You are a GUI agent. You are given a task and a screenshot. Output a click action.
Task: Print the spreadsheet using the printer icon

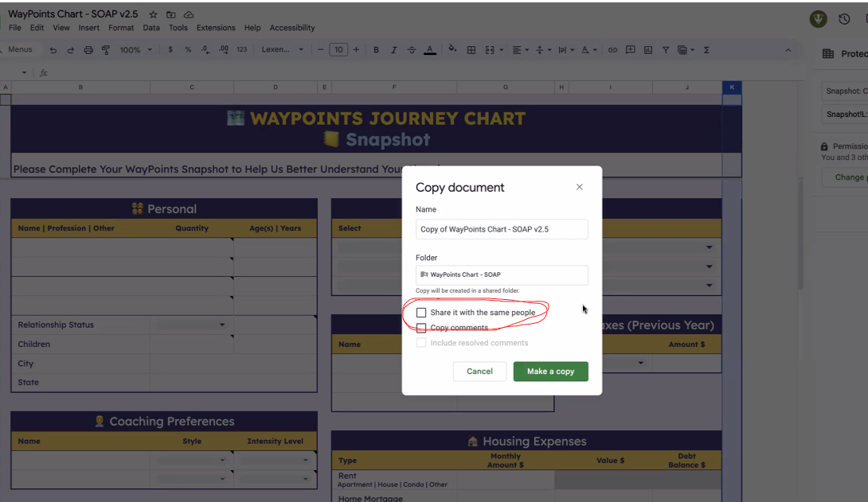tap(88, 50)
